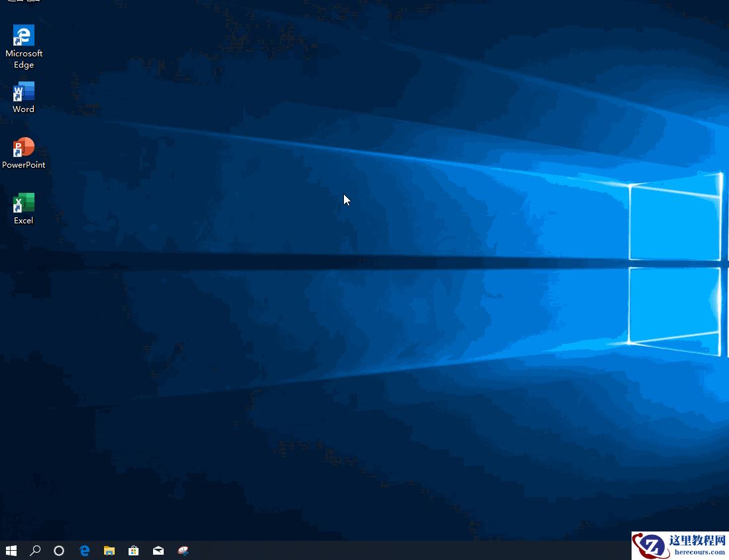729x560 pixels.
Task: Click the menu text in the top-left corner
Action: click(x=23, y=3)
